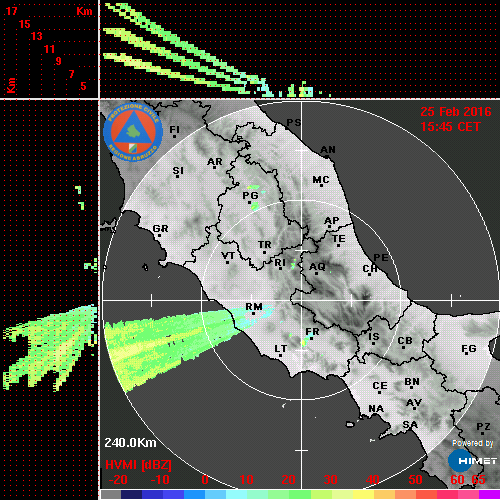Click the radar center crosshair
500x500 pixels.
tap(302, 300)
